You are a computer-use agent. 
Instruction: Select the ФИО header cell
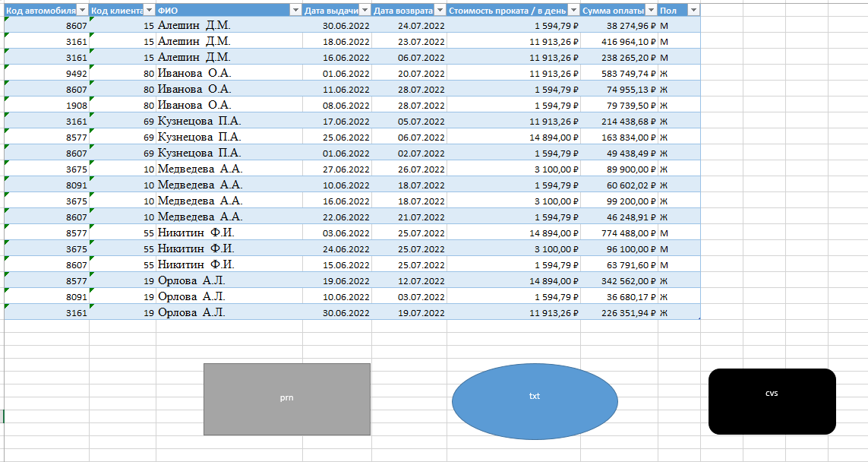[229, 11]
